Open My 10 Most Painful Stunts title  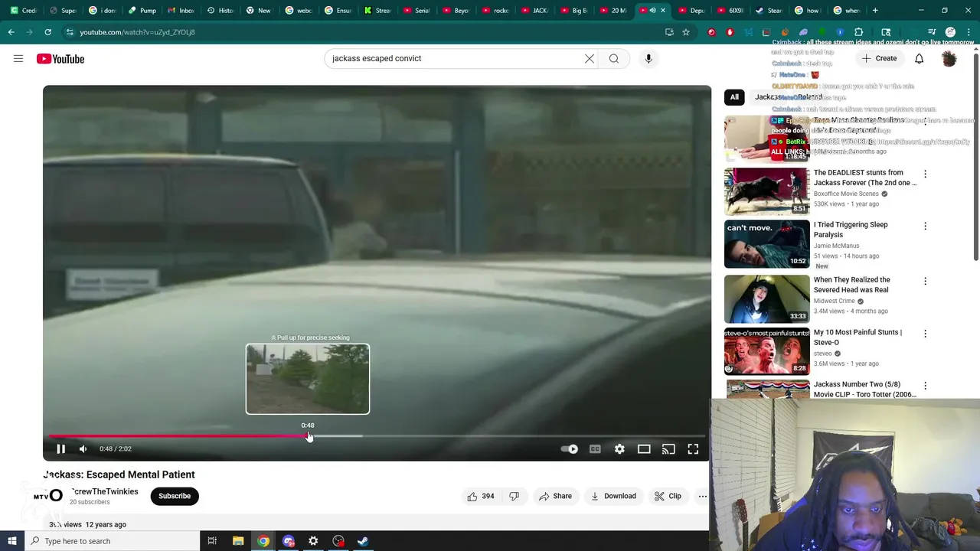tap(857, 337)
